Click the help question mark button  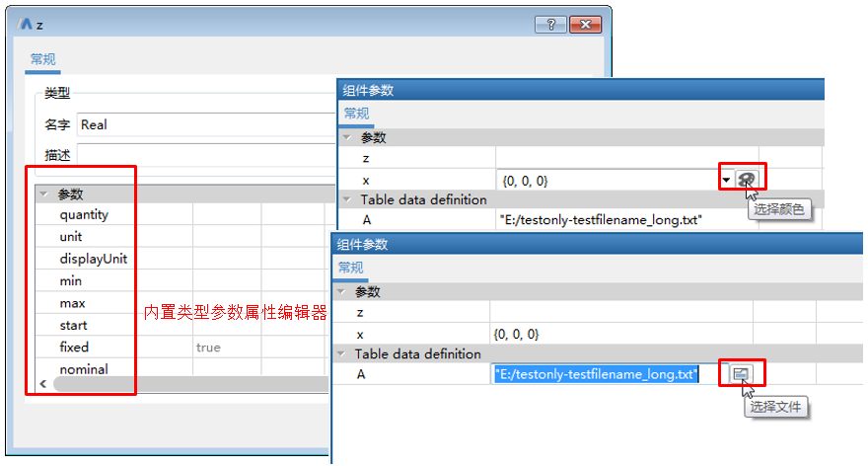tap(550, 25)
